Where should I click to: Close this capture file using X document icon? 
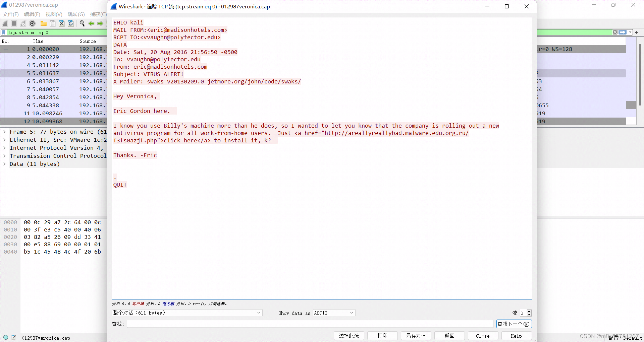point(62,23)
